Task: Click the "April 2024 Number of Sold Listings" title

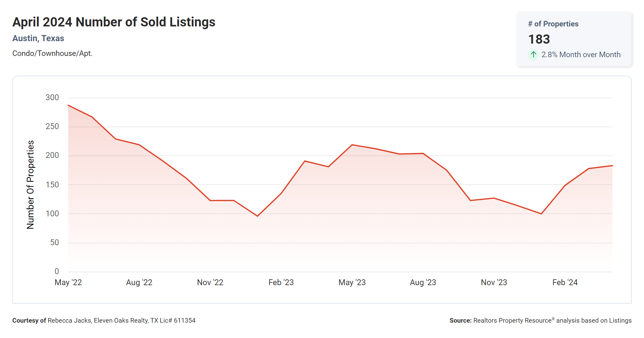Action: coord(114,22)
